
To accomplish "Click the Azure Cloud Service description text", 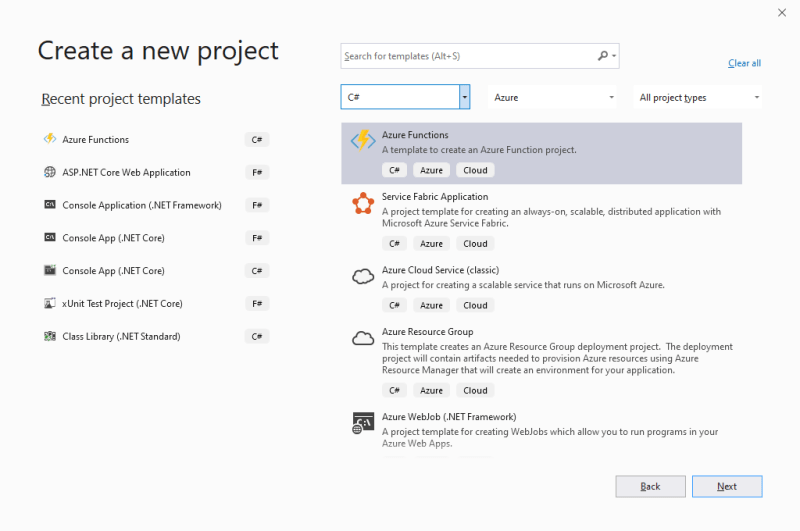I will pos(523,285).
